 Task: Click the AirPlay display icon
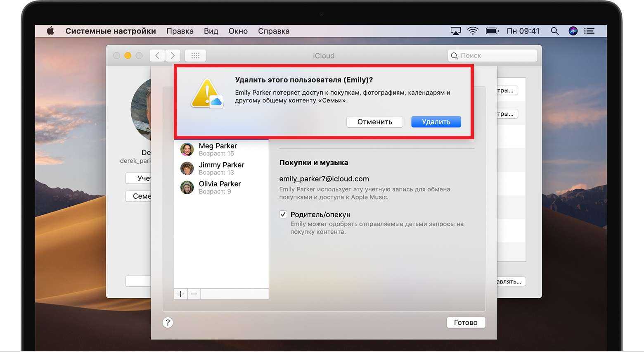click(455, 31)
